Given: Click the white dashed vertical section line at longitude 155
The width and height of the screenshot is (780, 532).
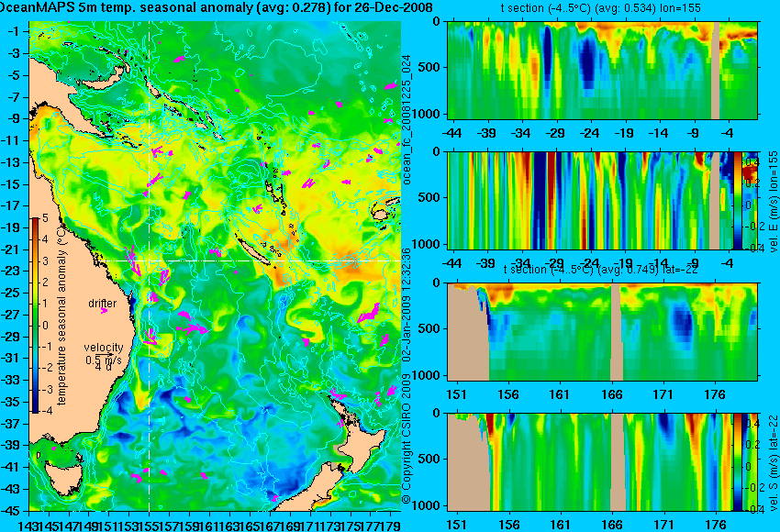Looking at the screenshot, I should click(x=150, y=266).
